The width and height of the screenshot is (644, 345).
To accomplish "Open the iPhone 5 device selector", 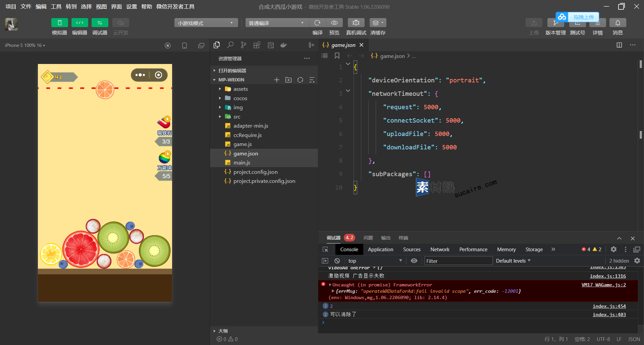I will 25,45.
